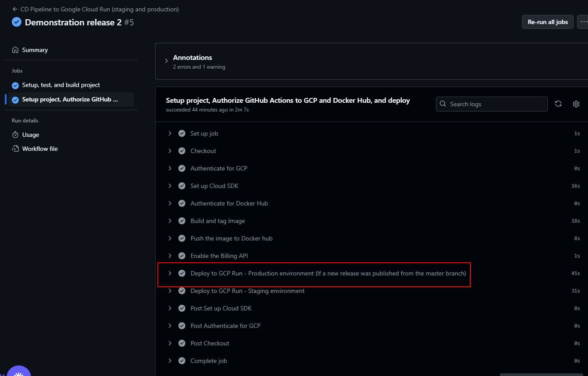Refresh the logs with the reload icon
588x376 pixels.
pos(558,104)
